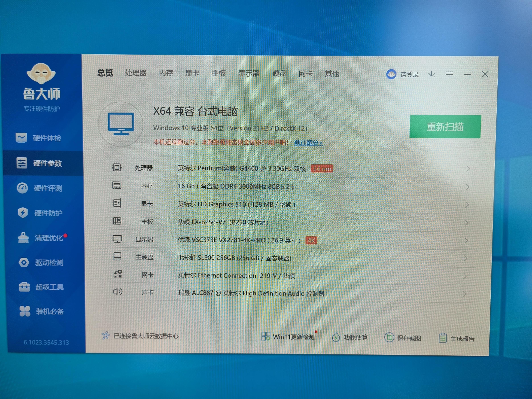The image size is (532, 399).
Task: Click the sound card speaker icon
Action: pyautogui.click(x=118, y=292)
